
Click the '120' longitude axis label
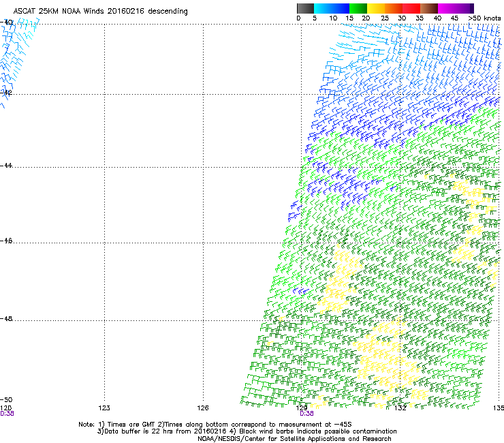(5, 408)
